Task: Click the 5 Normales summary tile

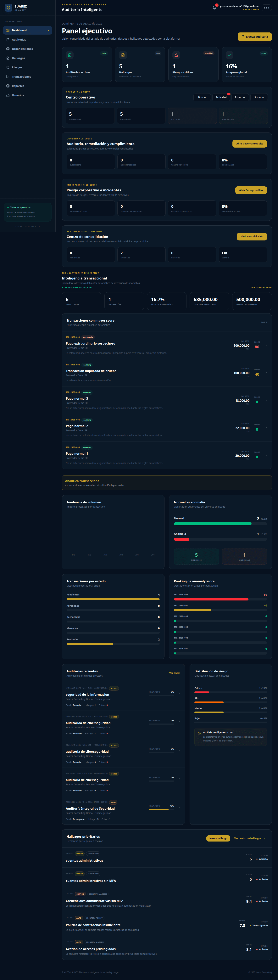Action: click(x=196, y=557)
